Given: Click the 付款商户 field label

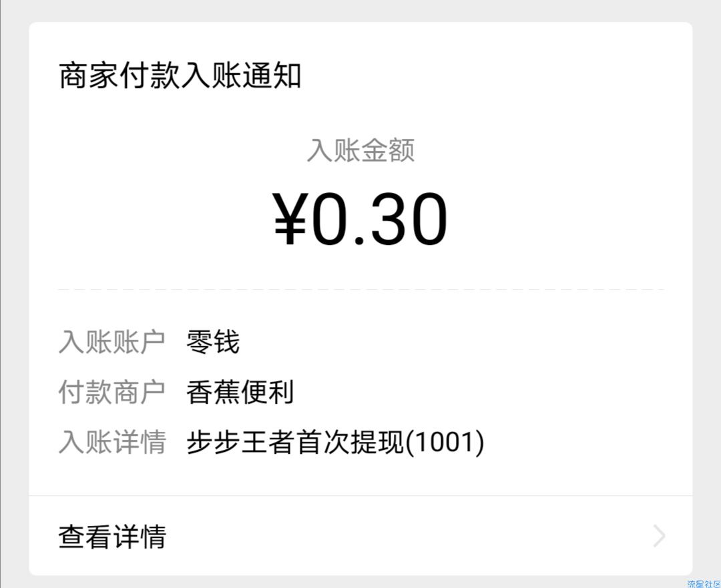Looking at the screenshot, I should 112,392.
